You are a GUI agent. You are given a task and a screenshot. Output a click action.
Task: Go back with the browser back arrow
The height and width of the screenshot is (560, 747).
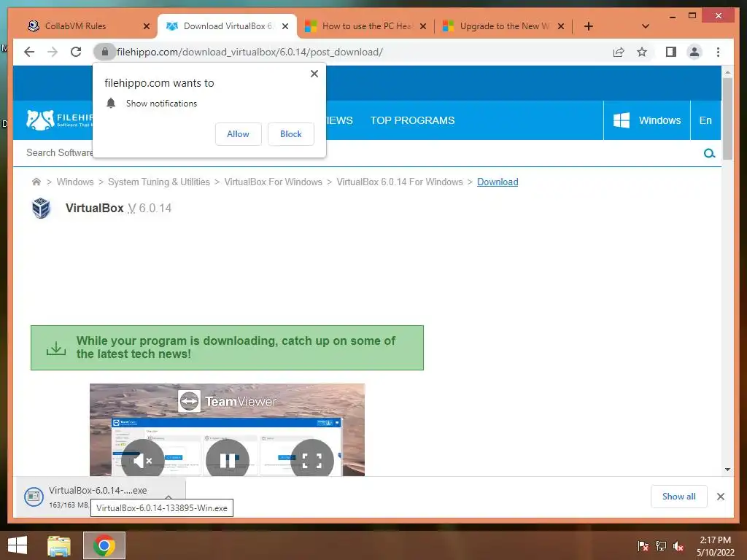[29, 52]
